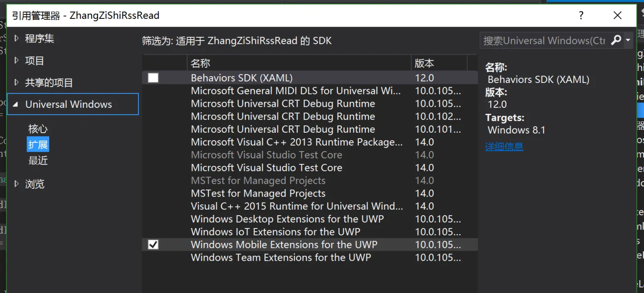644x293 pixels.
Task: Check the Behaviors SDK (XAML) checkbox
Action: coord(153,78)
